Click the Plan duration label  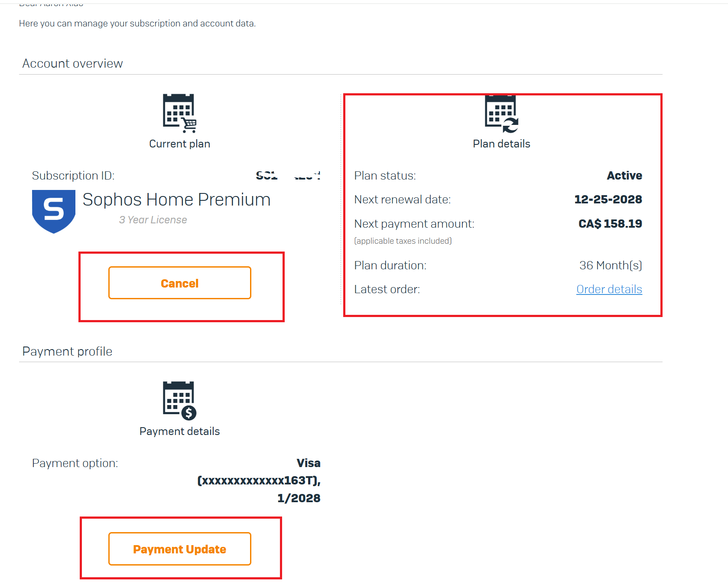click(x=390, y=265)
